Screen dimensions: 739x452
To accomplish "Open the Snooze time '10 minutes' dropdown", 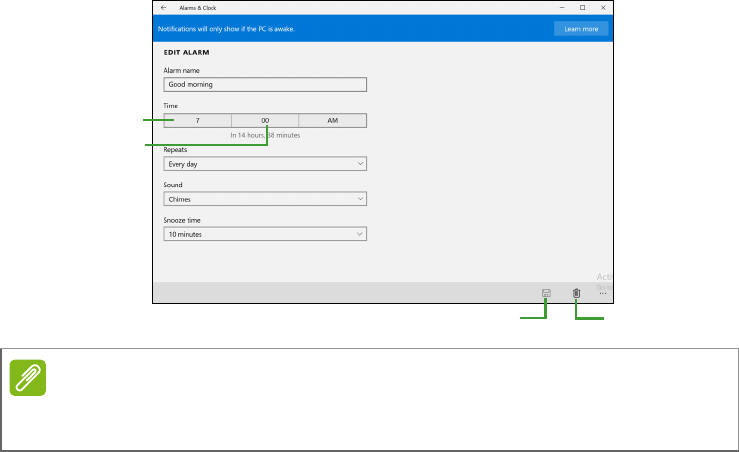I will (265, 234).
